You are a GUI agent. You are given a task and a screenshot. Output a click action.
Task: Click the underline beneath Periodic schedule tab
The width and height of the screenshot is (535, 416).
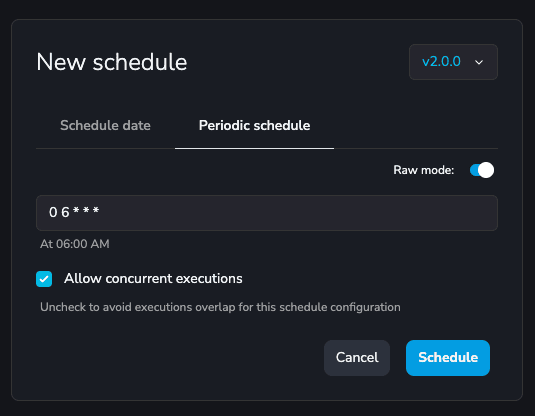point(255,148)
